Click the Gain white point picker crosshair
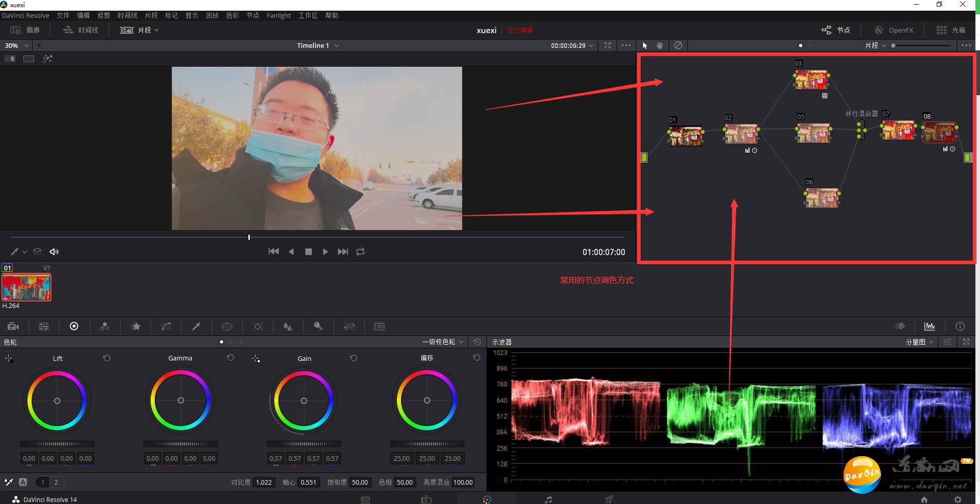 pyautogui.click(x=255, y=358)
